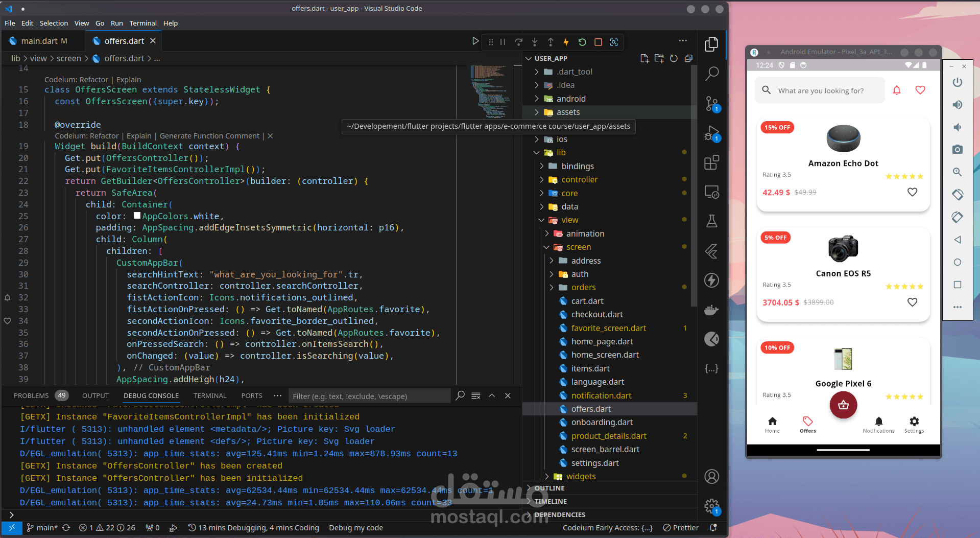980x538 pixels.
Task: Open the Extensions view
Action: (711, 162)
